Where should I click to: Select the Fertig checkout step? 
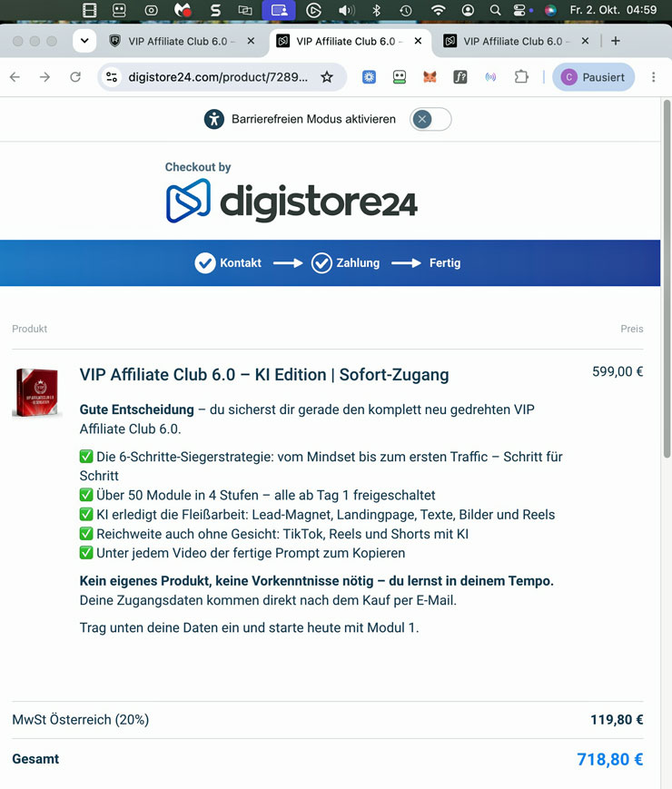click(x=444, y=262)
